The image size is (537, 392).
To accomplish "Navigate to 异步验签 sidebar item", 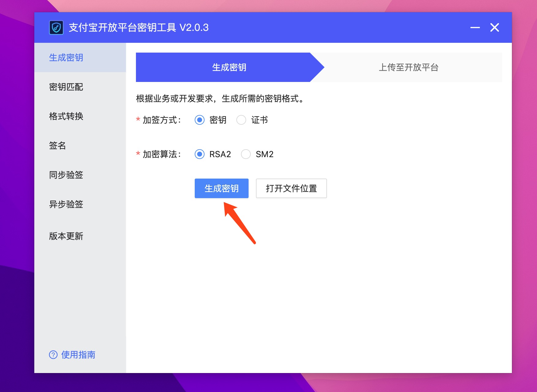I will tap(66, 204).
